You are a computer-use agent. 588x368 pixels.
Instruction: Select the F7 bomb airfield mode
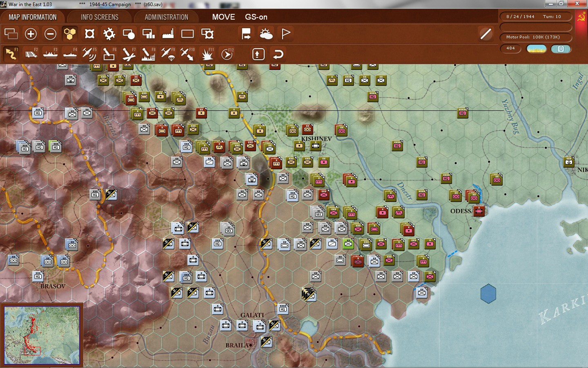[129, 54]
